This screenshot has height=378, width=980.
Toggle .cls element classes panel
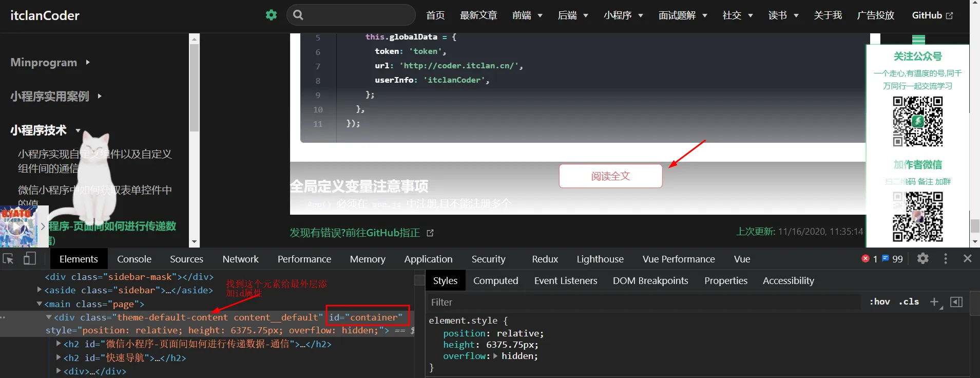[909, 302]
